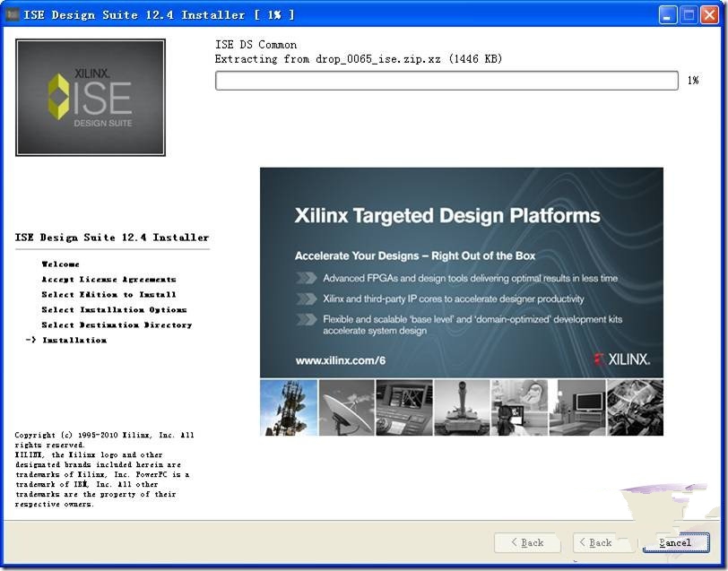Select the medical imaging thumbnail
This screenshot has width=728, height=571.
pos(519,408)
